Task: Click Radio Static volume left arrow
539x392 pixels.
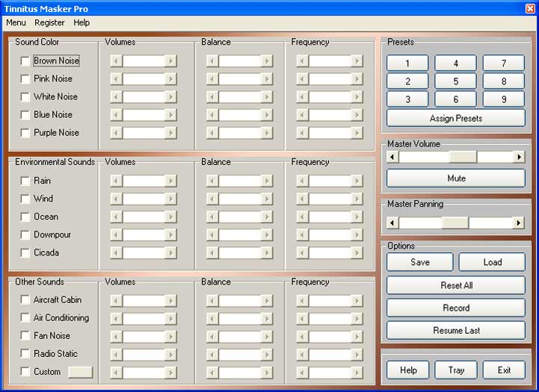Action: [x=116, y=355]
